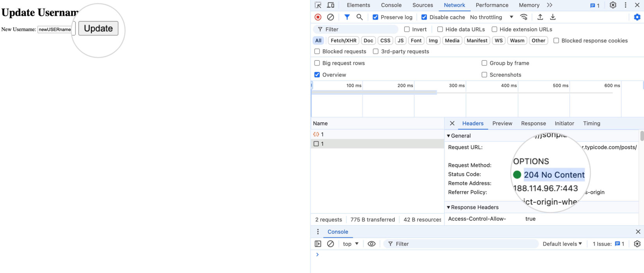Close the request details pane
This screenshot has width=644, height=273.
pos(452,123)
